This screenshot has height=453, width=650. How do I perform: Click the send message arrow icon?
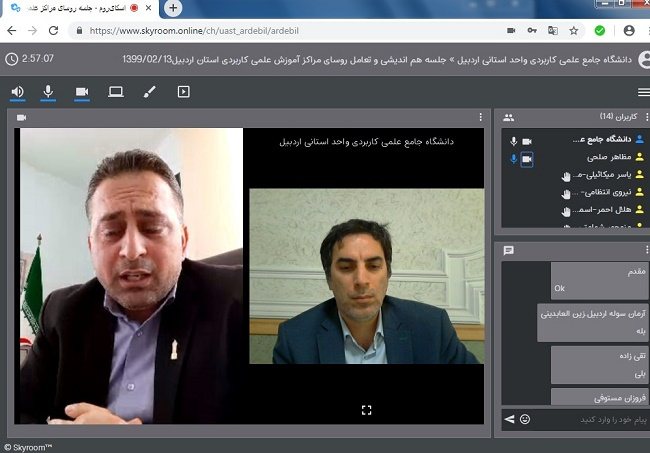(x=508, y=418)
